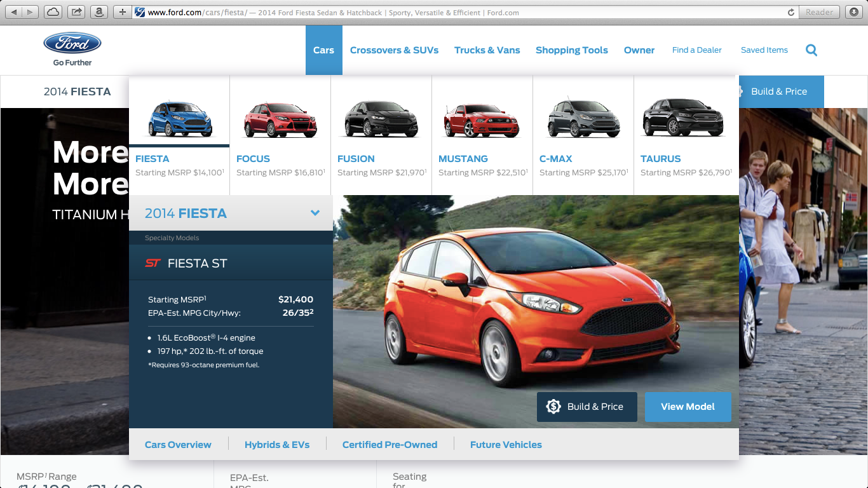Viewport: 868px width, 488px height.
Task: Click the Ford oval logo
Action: tap(72, 43)
